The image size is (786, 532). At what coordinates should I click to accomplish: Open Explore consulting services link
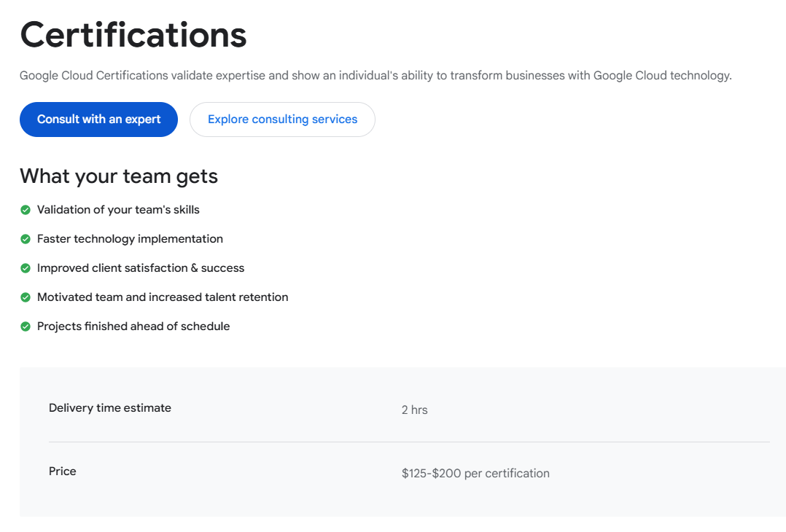(282, 120)
